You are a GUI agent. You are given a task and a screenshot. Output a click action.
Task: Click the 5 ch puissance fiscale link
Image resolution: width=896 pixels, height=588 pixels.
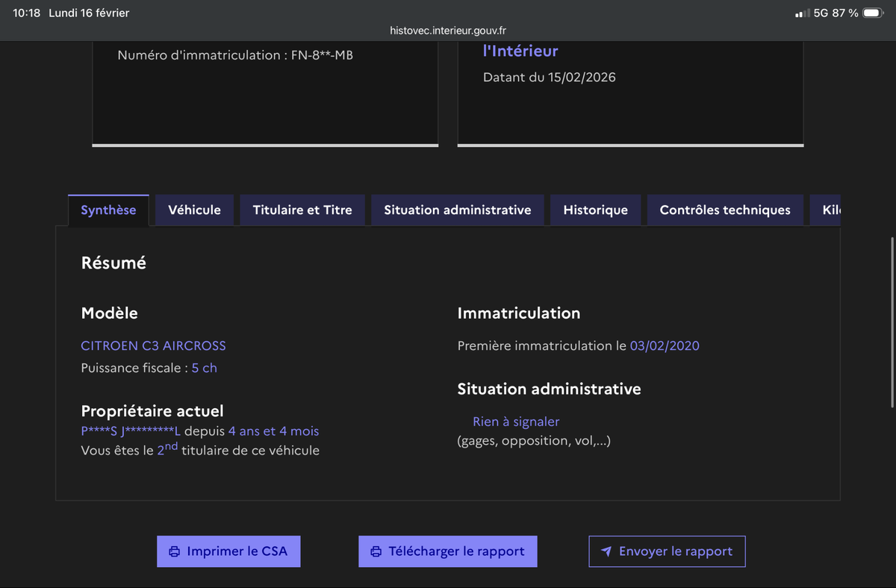click(204, 367)
